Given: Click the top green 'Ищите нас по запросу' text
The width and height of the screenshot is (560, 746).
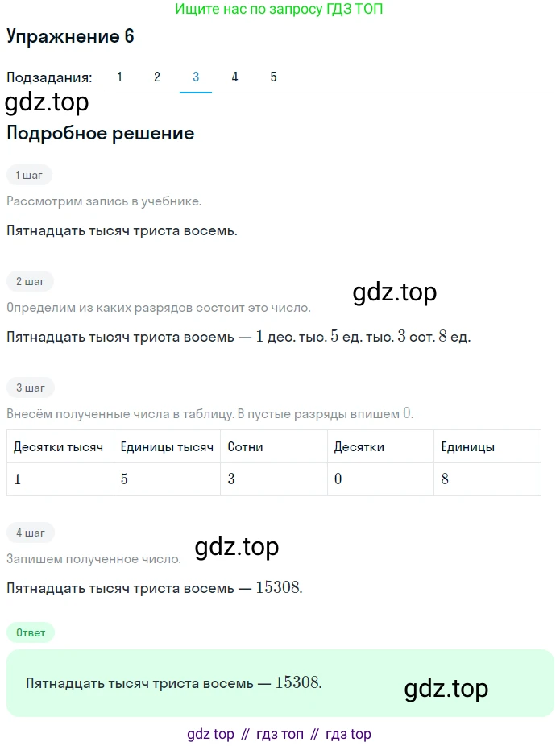Looking at the screenshot, I should point(279,9).
